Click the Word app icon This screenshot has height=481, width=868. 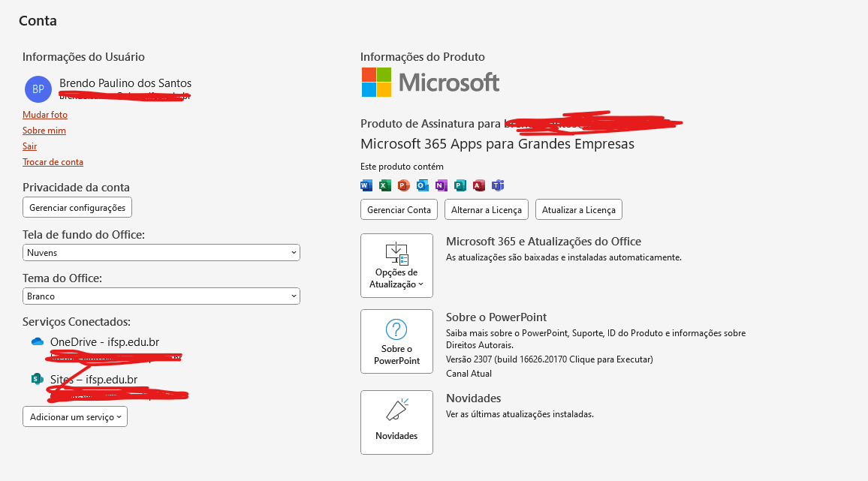(x=366, y=185)
